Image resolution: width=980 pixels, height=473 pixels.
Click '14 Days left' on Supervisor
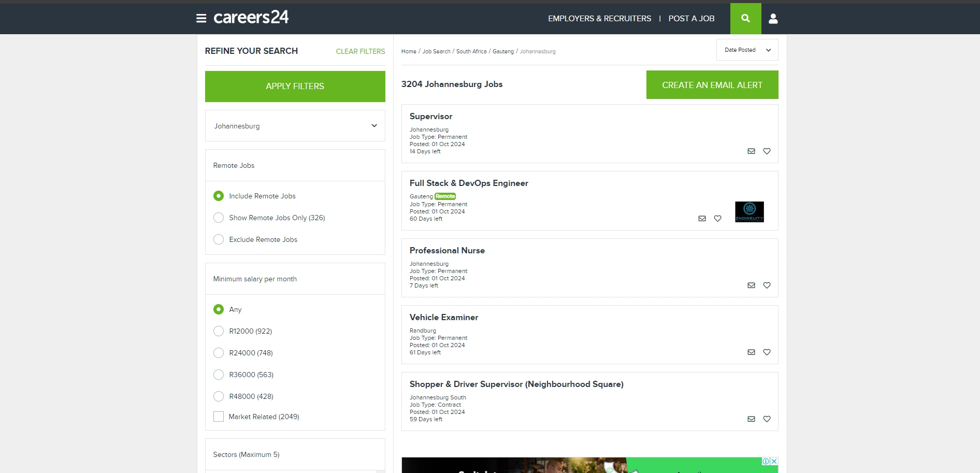(425, 151)
